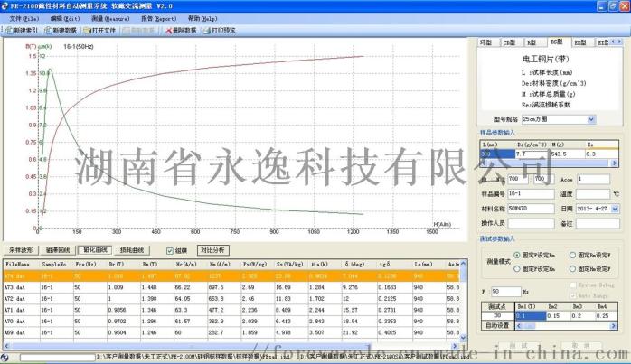Select the 固定F设定Bm radio button
Screen dimensions: 631x364
coord(517,255)
